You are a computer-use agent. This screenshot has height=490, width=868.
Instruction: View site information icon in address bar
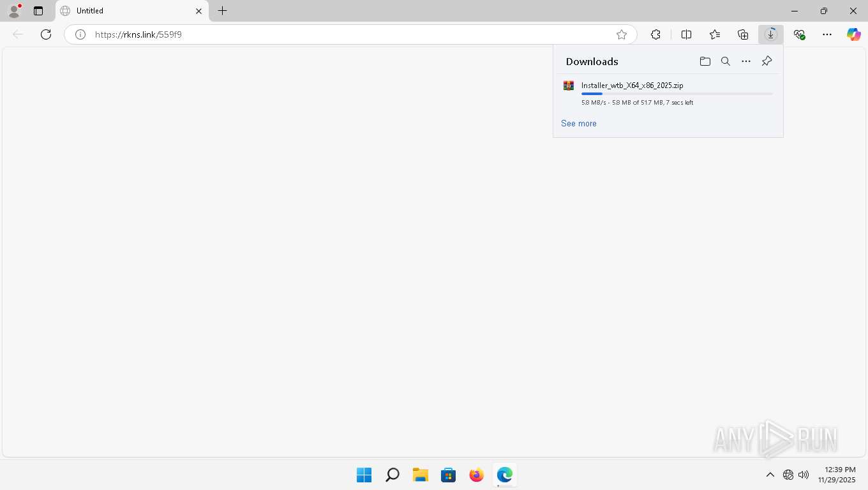point(80,34)
